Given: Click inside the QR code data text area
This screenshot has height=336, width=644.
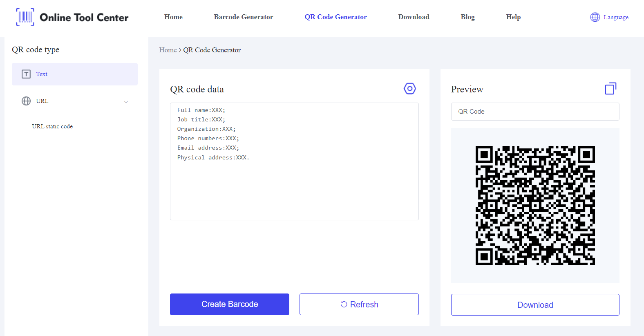Looking at the screenshot, I should point(294,161).
